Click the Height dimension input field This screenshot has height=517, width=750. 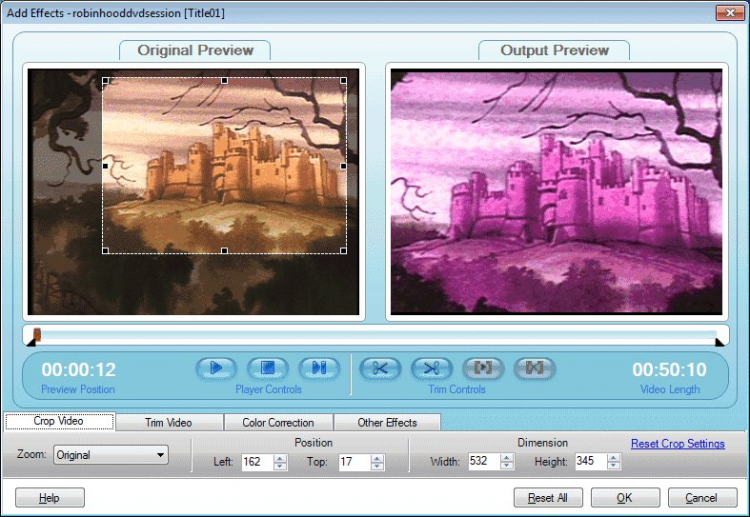click(591, 461)
